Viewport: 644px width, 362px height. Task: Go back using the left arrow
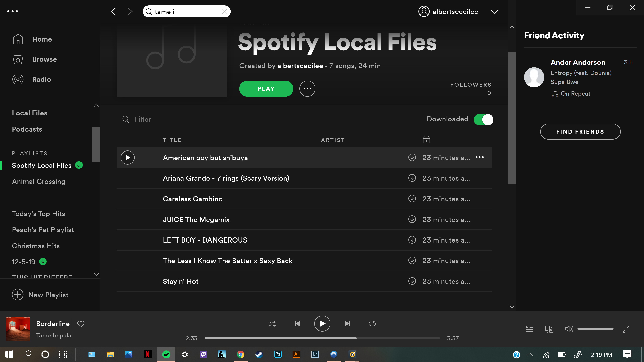click(113, 12)
